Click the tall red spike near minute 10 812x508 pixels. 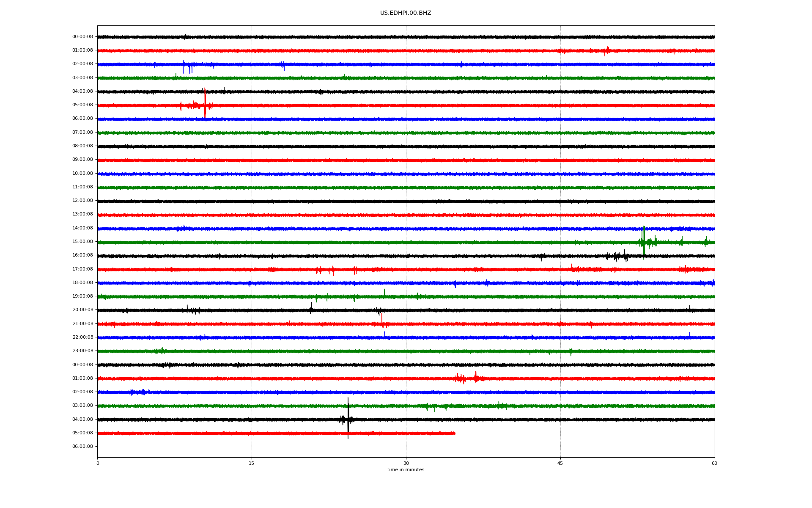(205, 99)
